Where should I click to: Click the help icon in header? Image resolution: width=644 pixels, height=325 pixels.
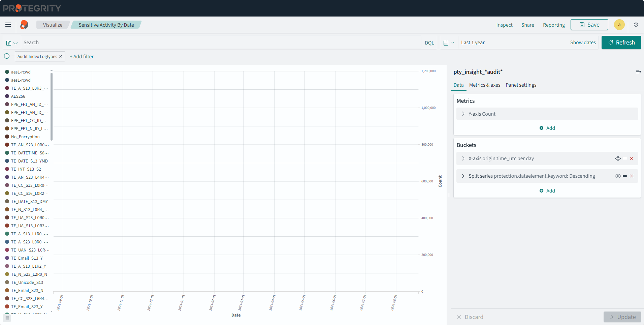pos(636,25)
